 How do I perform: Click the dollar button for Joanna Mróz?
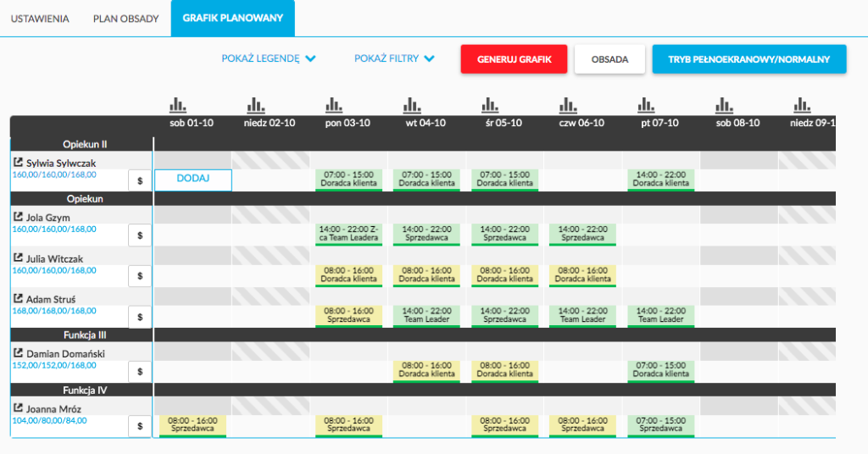[x=140, y=427]
